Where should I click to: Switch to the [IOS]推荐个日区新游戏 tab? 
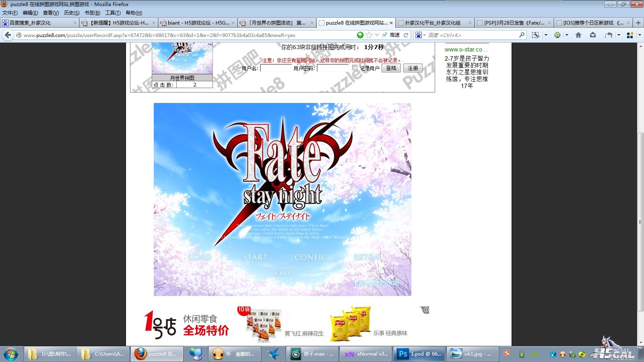coord(593,23)
